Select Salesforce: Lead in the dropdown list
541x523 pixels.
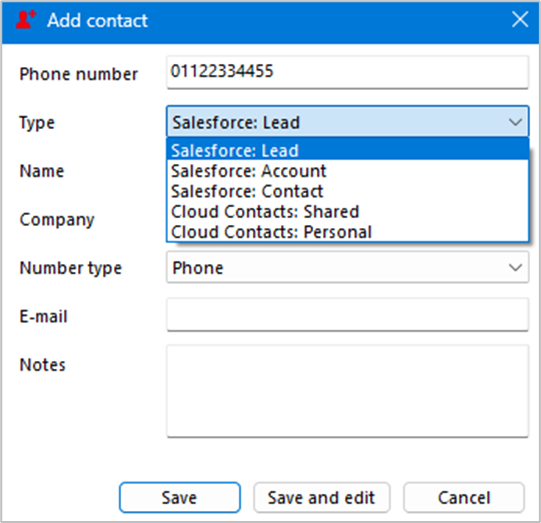(347, 150)
